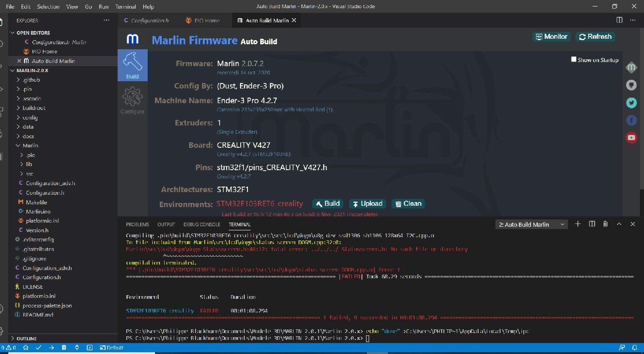644x354 pixels.
Task: Open the PROBLEMS panel tab
Action: [137, 224]
